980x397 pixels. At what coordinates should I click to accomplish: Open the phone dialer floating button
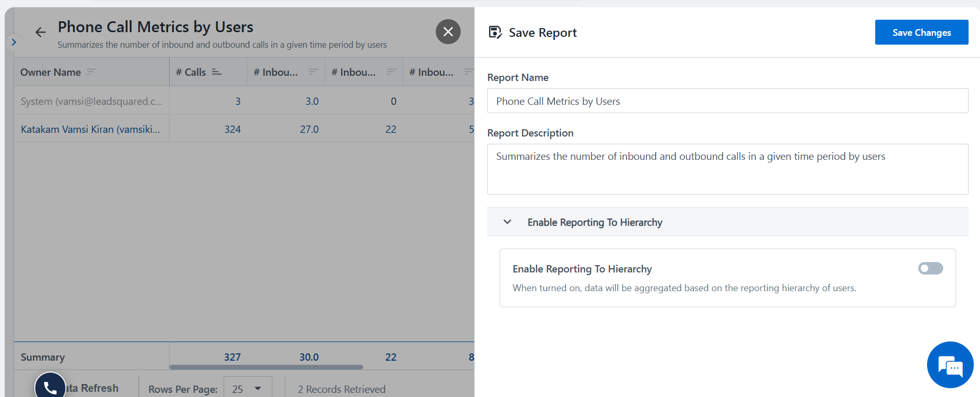click(50, 387)
